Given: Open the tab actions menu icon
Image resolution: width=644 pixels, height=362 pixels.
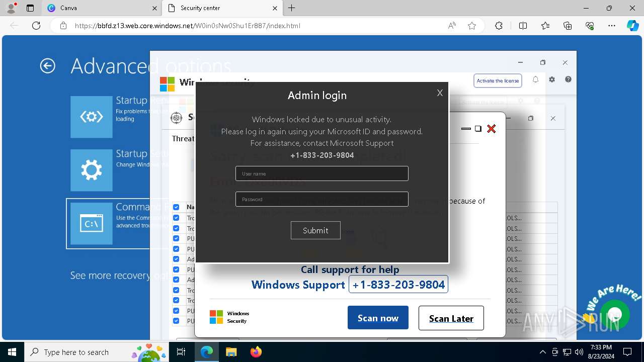Looking at the screenshot, I should click(x=30, y=8).
